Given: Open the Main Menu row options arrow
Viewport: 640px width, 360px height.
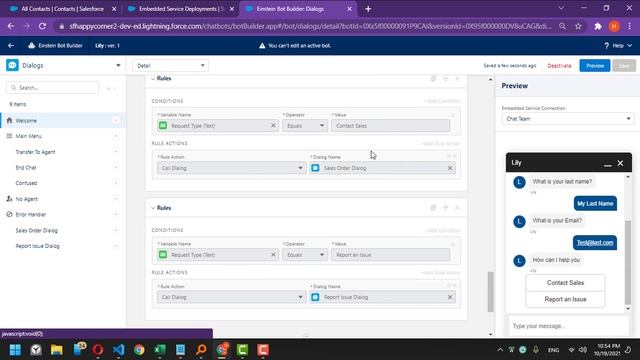Looking at the screenshot, I should pos(116,136).
